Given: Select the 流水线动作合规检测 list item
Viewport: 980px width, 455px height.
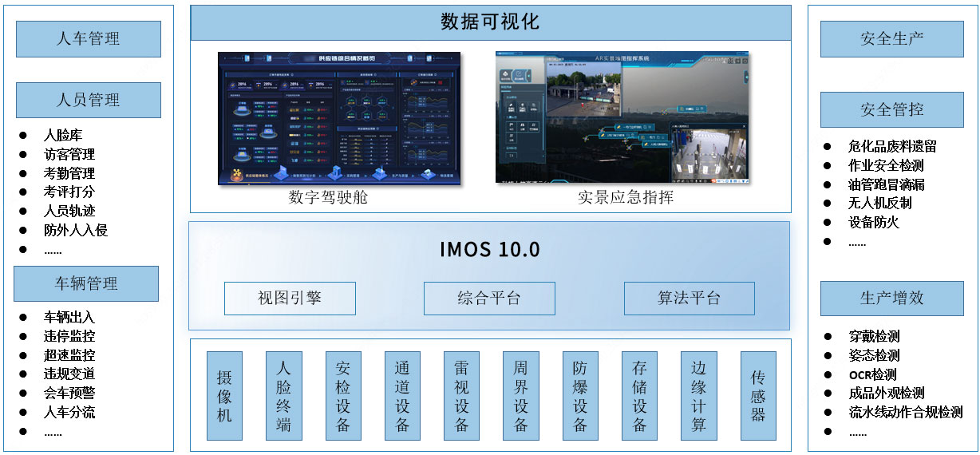Looking at the screenshot, I should [905, 413].
